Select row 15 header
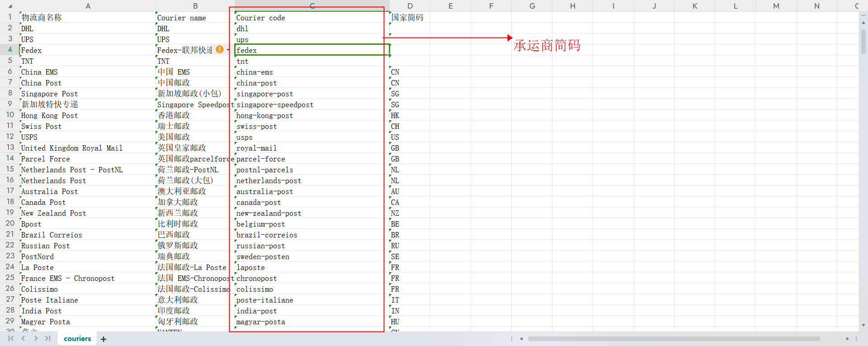 click(x=10, y=169)
